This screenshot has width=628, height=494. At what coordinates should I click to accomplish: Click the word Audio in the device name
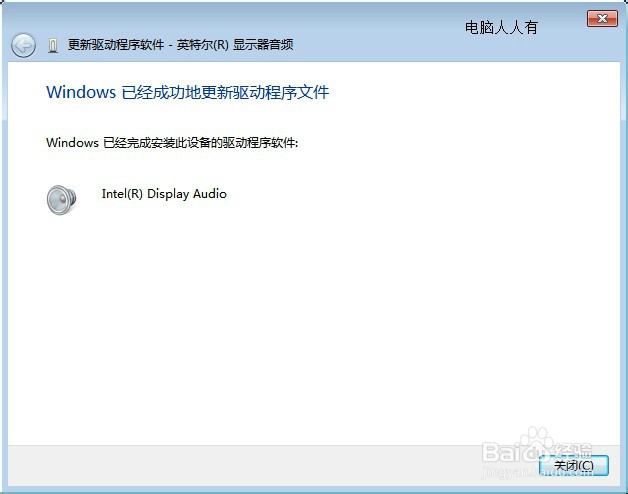210,194
